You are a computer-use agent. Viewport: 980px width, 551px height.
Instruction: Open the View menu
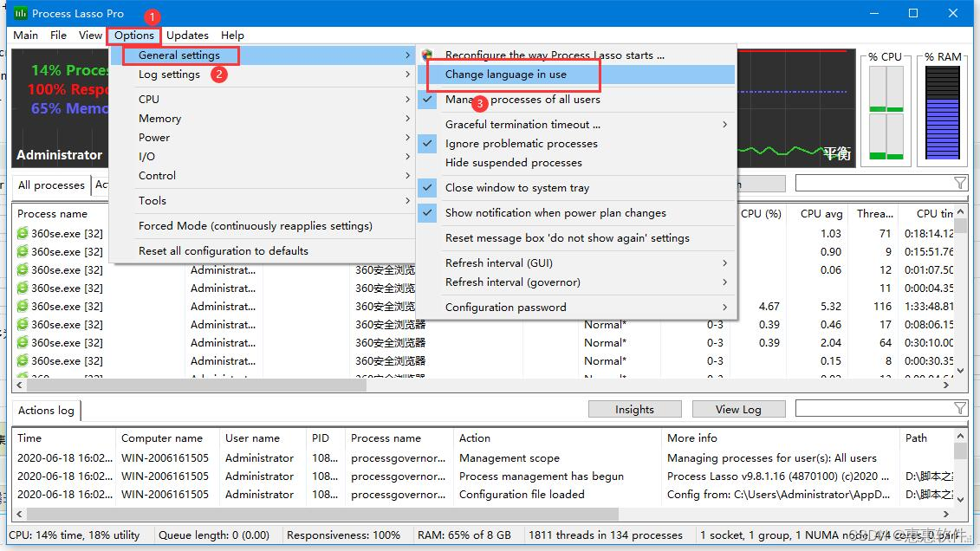click(x=90, y=36)
